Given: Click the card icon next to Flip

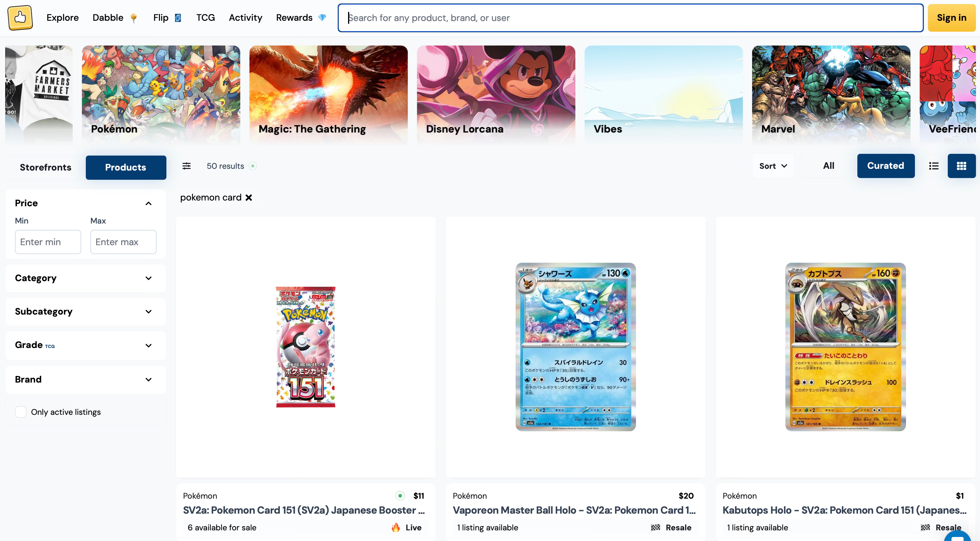Looking at the screenshot, I should pos(178,18).
